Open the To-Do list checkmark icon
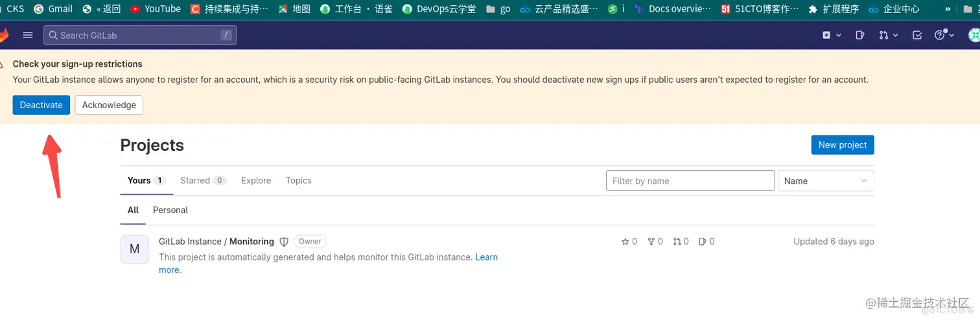Screen dimensions: 980x320 917,35
